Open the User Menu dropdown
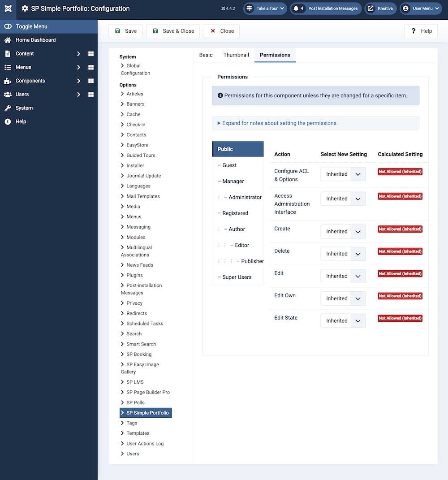Viewport: 448px width, 480px height. point(421,9)
